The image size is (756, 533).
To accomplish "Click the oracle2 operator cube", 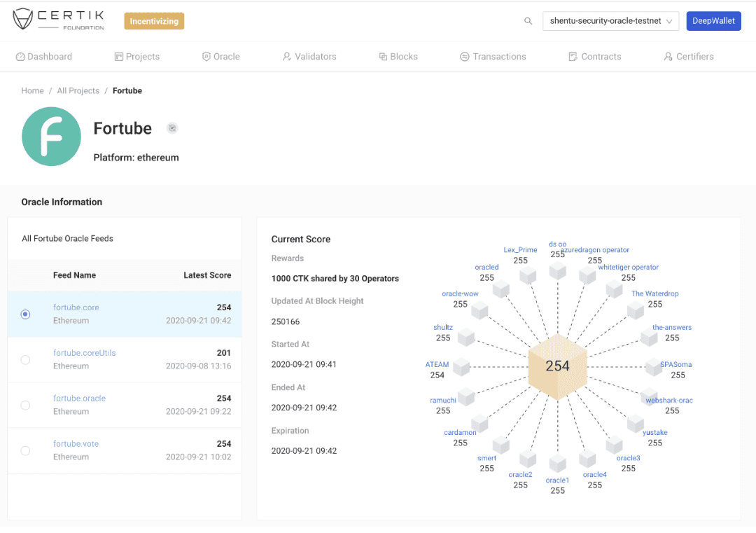I will (528, 459).
